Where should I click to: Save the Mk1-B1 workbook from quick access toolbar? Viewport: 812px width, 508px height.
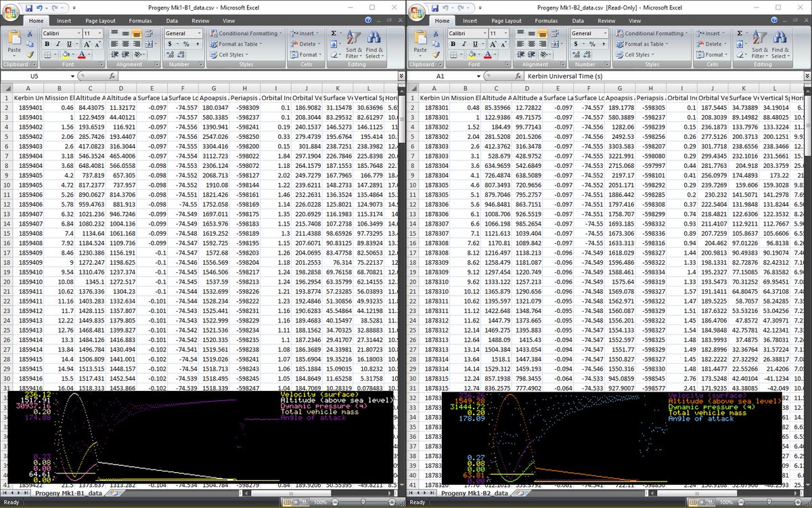click(x=28, y=7)
